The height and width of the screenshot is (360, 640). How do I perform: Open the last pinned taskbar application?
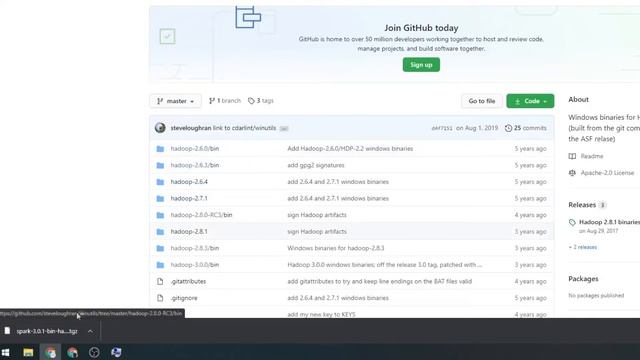coord(116,352)
